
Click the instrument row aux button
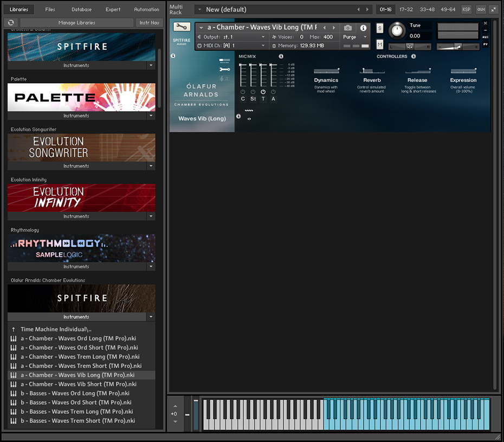[486, 37]
